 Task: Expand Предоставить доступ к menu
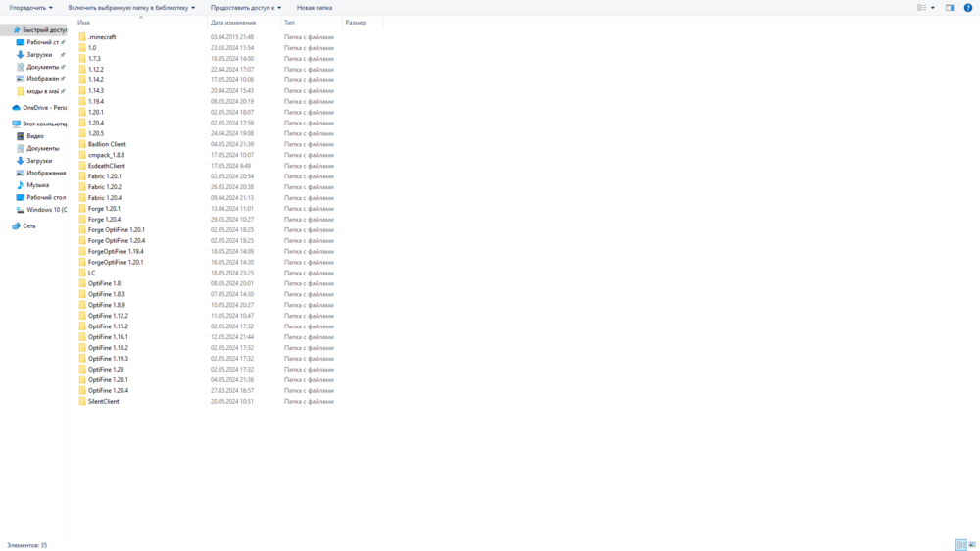[246, 8]
